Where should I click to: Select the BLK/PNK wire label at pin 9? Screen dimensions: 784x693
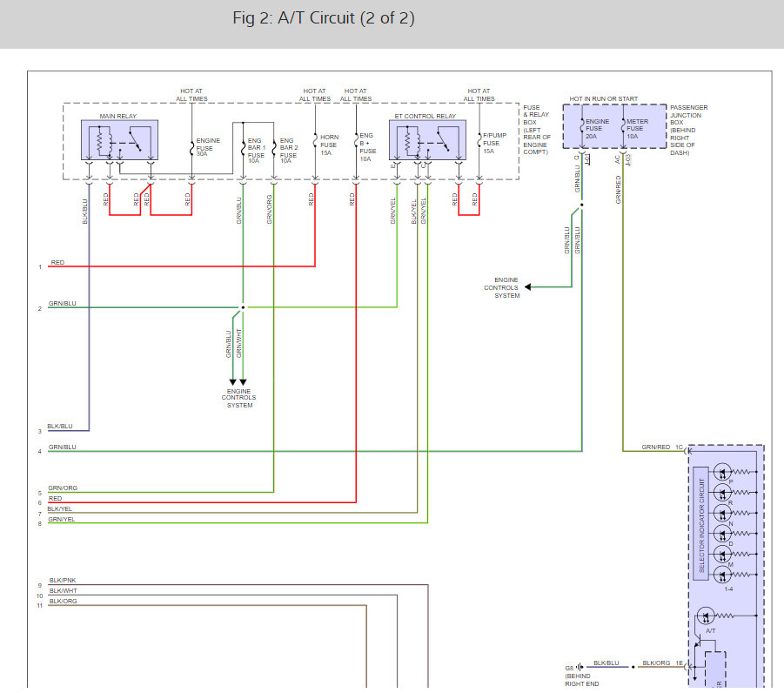pos(63,581)
